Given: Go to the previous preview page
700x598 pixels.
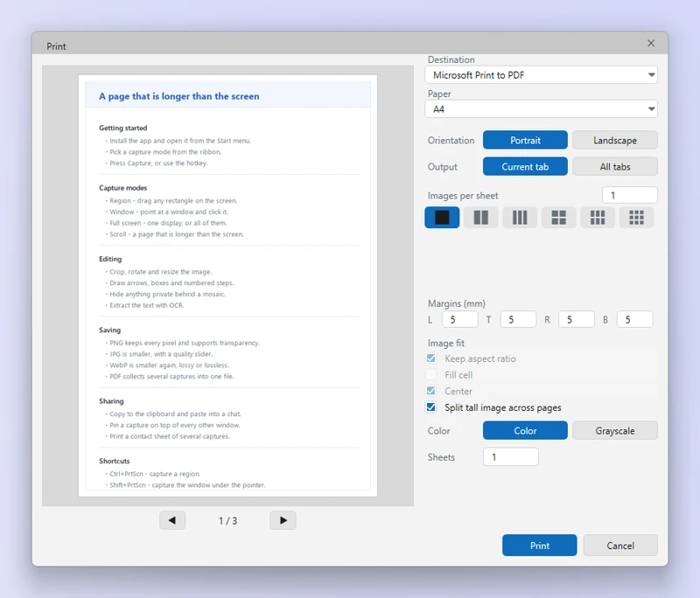Looking at the screenshot, I should (x=172, y=520).
